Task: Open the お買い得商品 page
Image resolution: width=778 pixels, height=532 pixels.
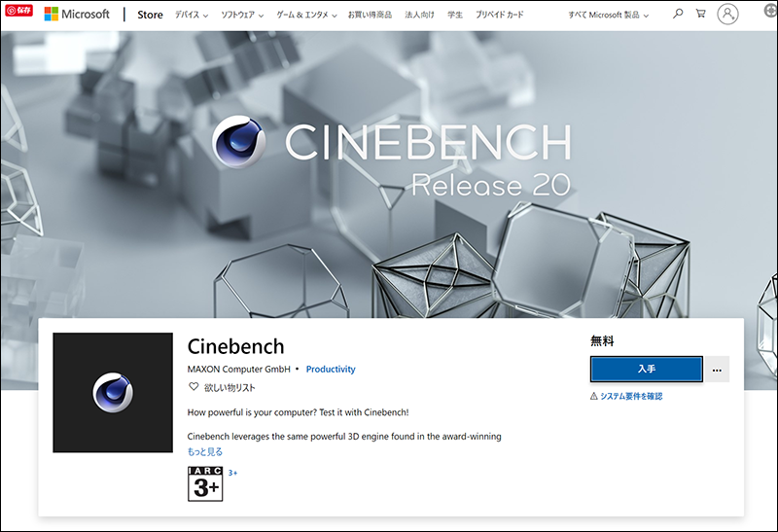Action: click(370, 15)
